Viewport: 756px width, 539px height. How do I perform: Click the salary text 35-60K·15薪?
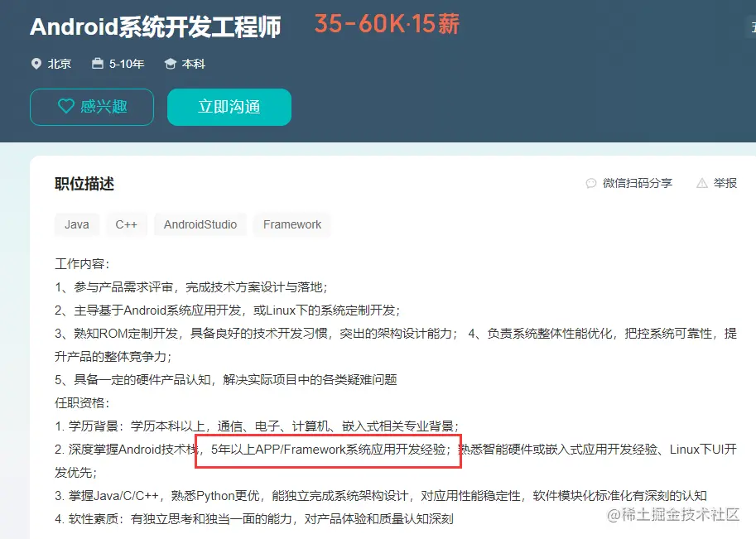(388, 24)
